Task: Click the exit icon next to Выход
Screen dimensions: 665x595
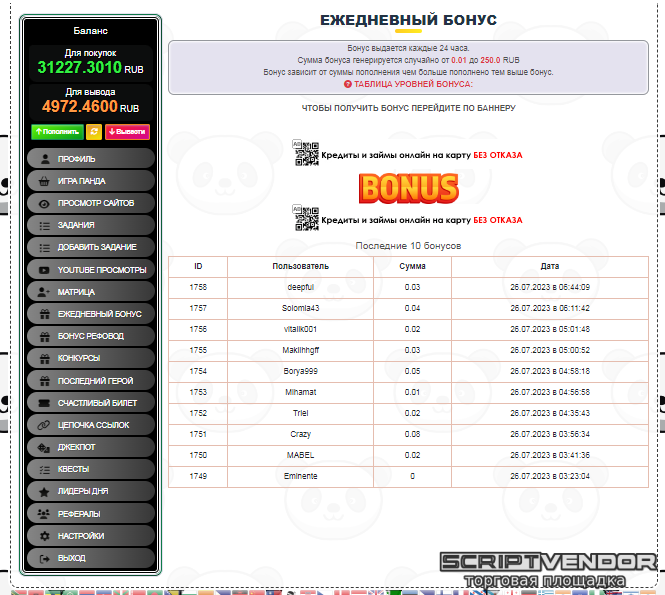Action: point(44,558)
